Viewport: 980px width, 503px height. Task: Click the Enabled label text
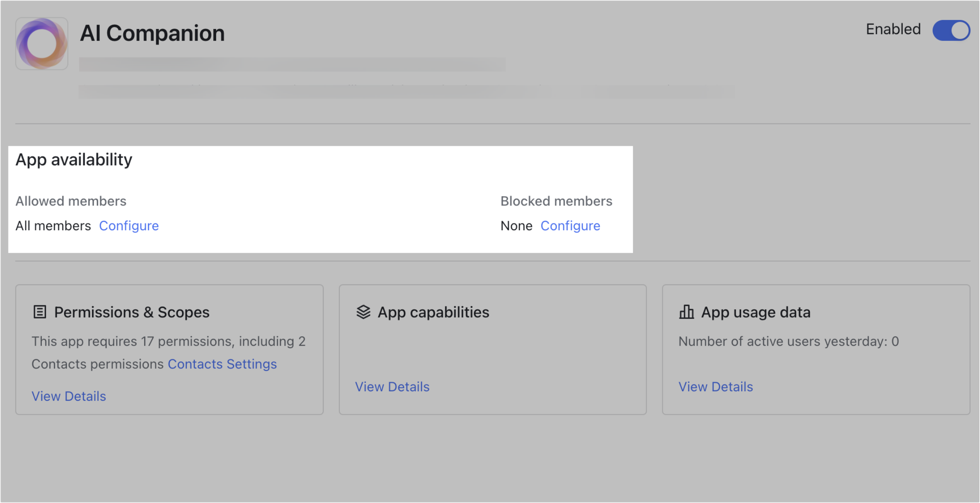coord(893,29)
